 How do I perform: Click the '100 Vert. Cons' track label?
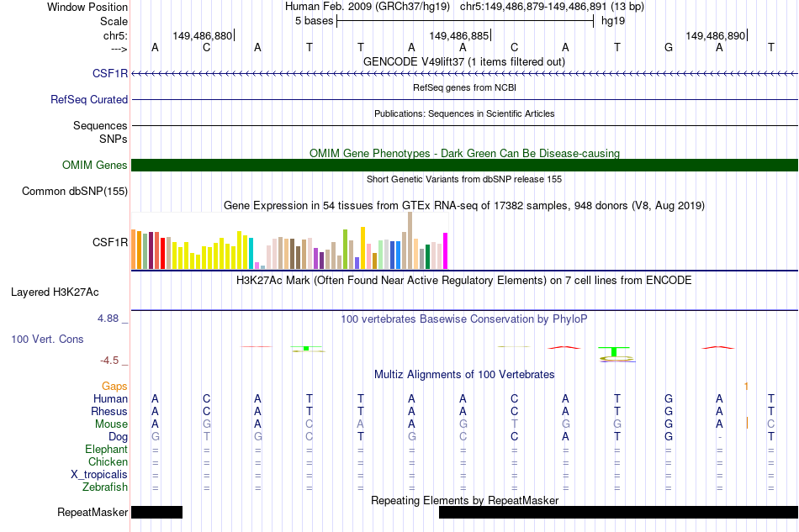point(47,339)
